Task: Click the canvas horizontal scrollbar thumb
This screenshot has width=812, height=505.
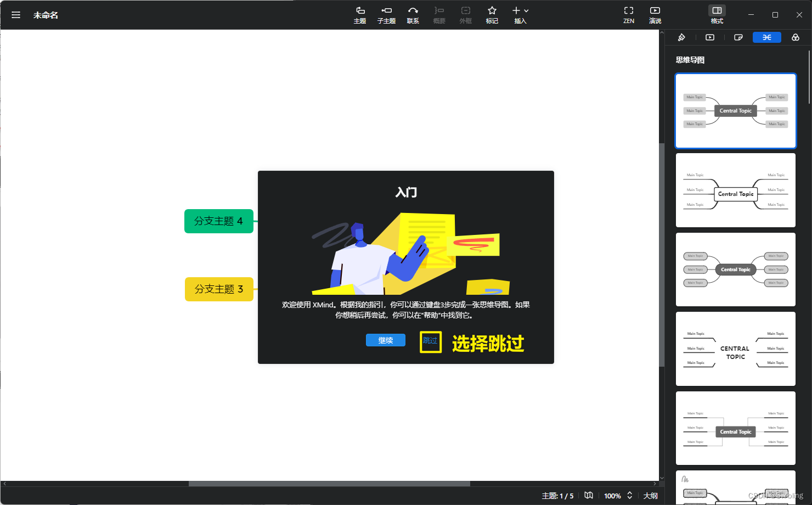Action: [x=329, y=484]
